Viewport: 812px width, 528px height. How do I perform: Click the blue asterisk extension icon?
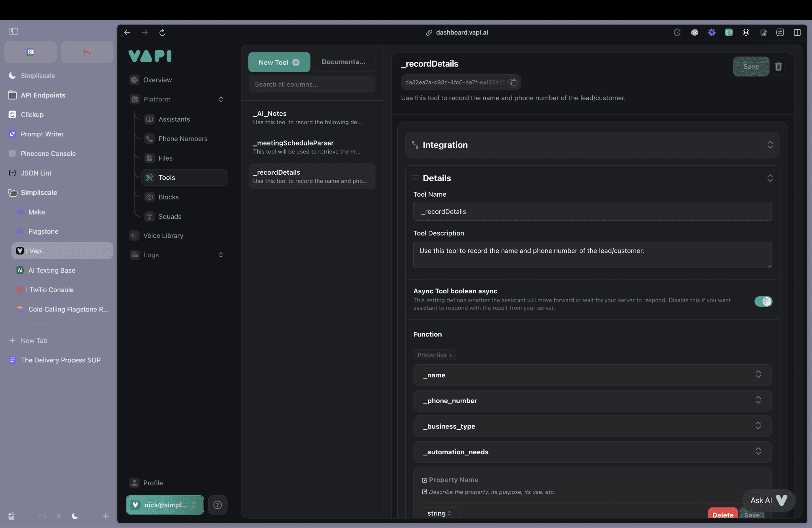click(x=712, y=33)
